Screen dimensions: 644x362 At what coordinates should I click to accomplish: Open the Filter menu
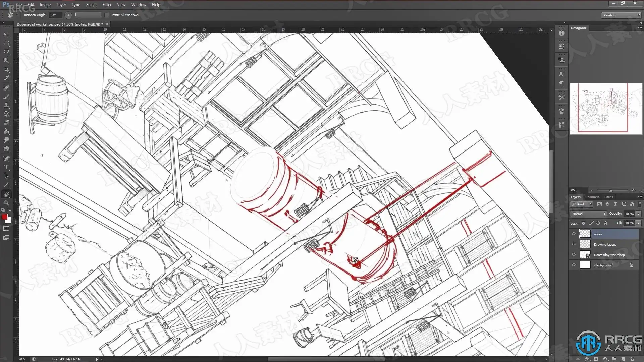107,5
